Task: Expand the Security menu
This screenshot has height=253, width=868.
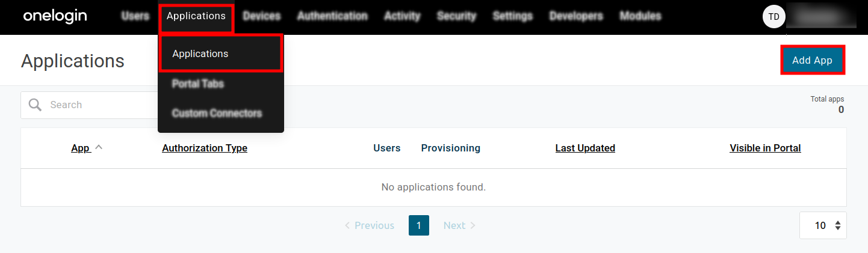Action: tap(456, 16)
